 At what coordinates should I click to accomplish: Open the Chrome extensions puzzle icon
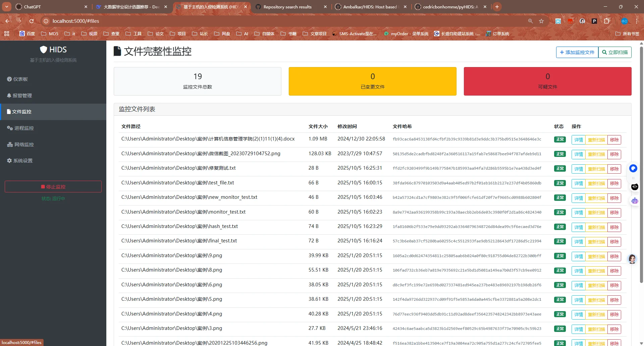click(607, 21)
